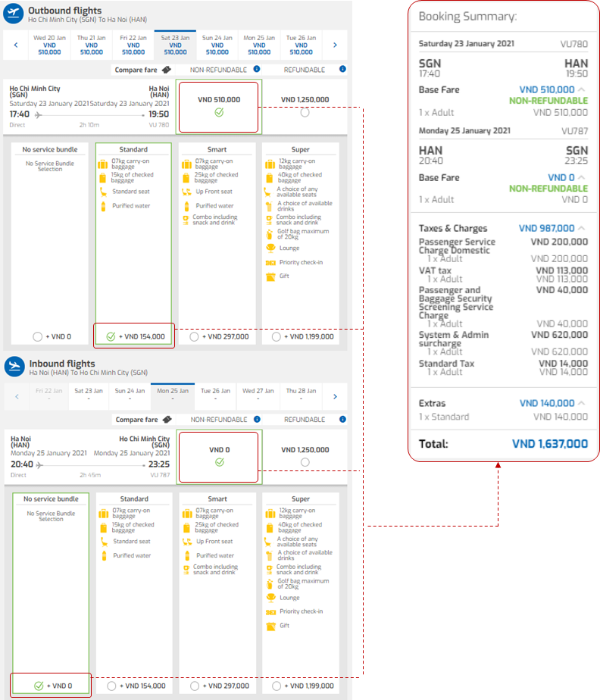
Task: Switch to the Sun 24 Jan outbound date tab
Action: coord(217,45)
